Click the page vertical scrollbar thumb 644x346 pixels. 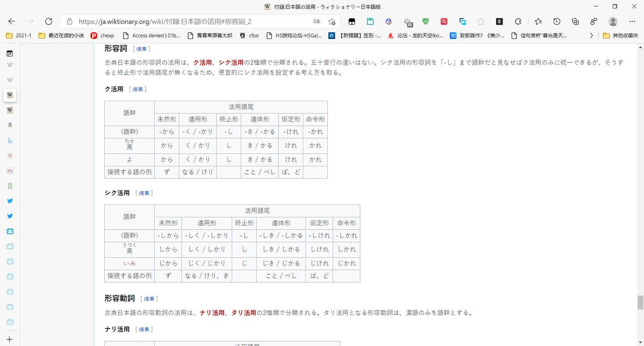[x=640, y=303]
